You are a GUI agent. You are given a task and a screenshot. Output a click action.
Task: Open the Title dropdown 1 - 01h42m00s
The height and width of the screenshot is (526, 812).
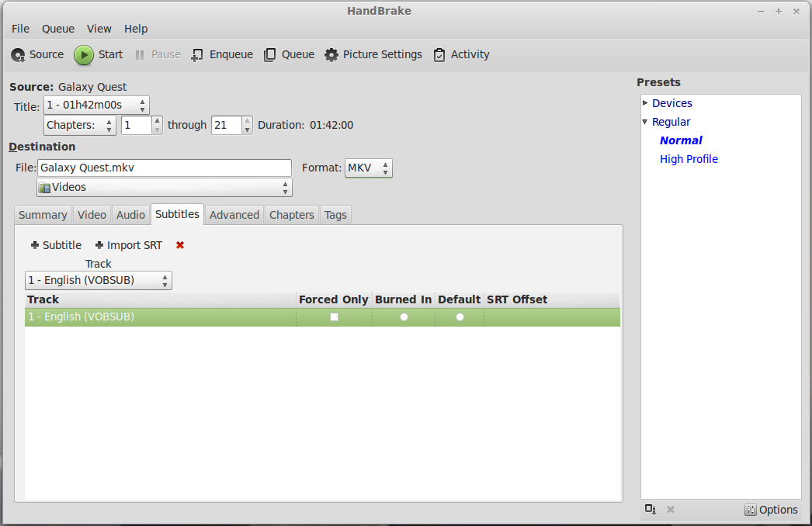96,105
